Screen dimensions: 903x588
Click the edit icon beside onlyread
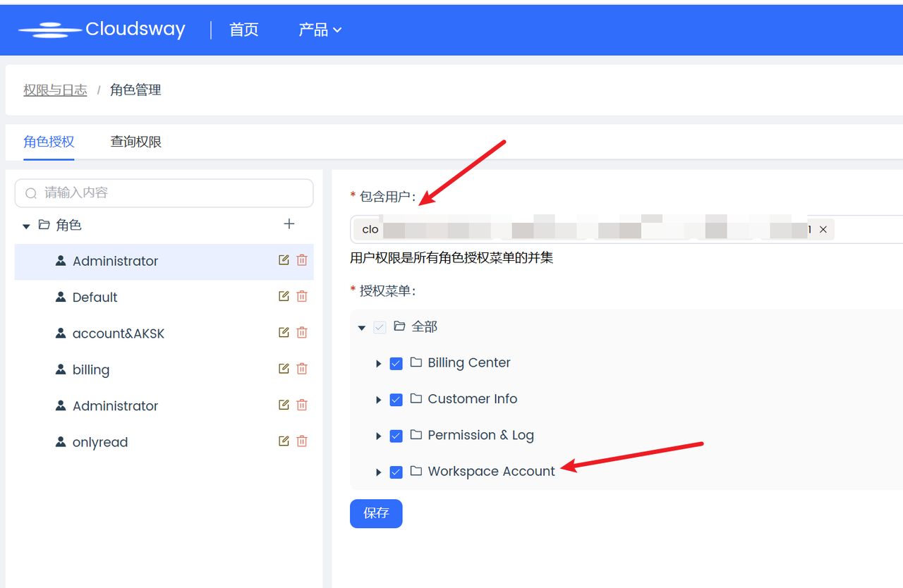point(284,441)
